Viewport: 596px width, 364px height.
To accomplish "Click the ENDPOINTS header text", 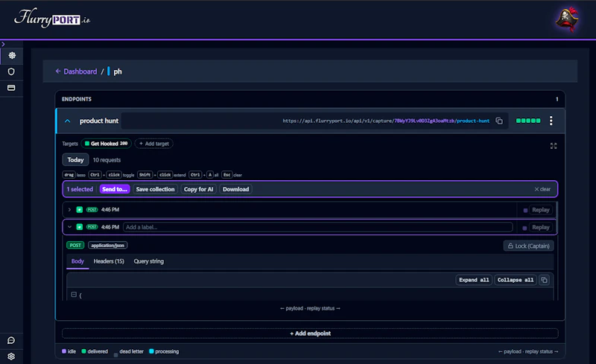I will (x=77, y=99).
